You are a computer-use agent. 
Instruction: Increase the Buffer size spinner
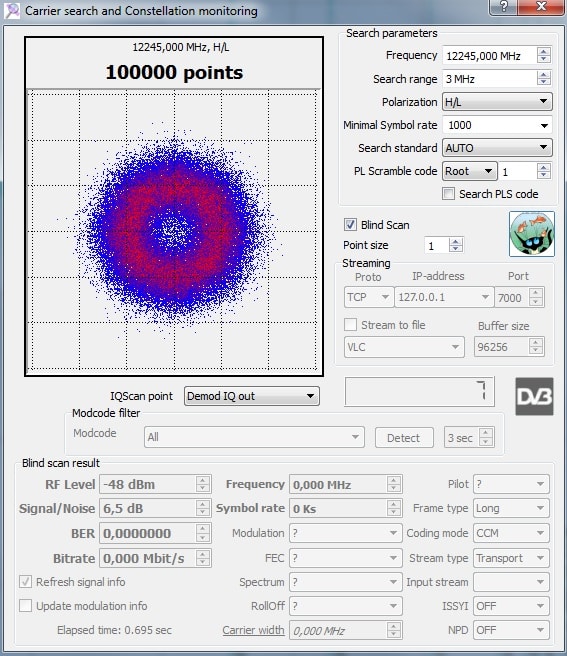coord(536,342)
